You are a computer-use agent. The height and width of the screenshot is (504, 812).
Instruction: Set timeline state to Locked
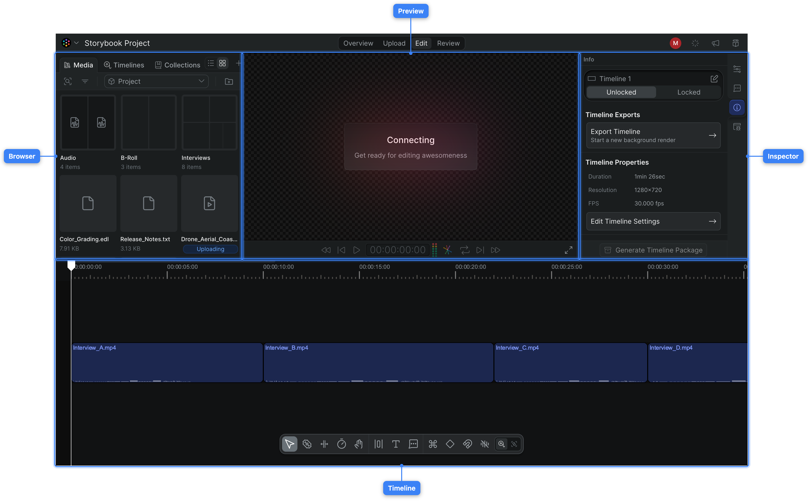point(689,92)
